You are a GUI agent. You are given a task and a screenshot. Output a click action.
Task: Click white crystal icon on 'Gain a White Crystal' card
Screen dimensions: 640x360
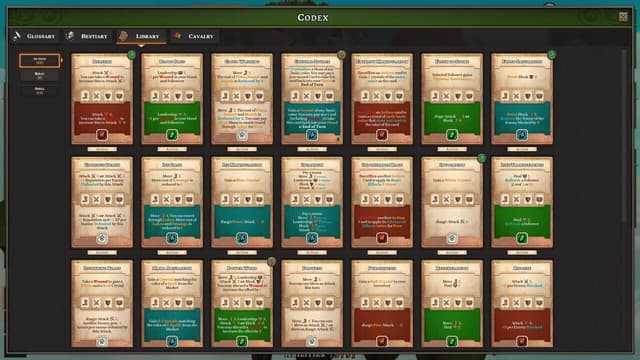pyautogui.click(x=452, y=238)
